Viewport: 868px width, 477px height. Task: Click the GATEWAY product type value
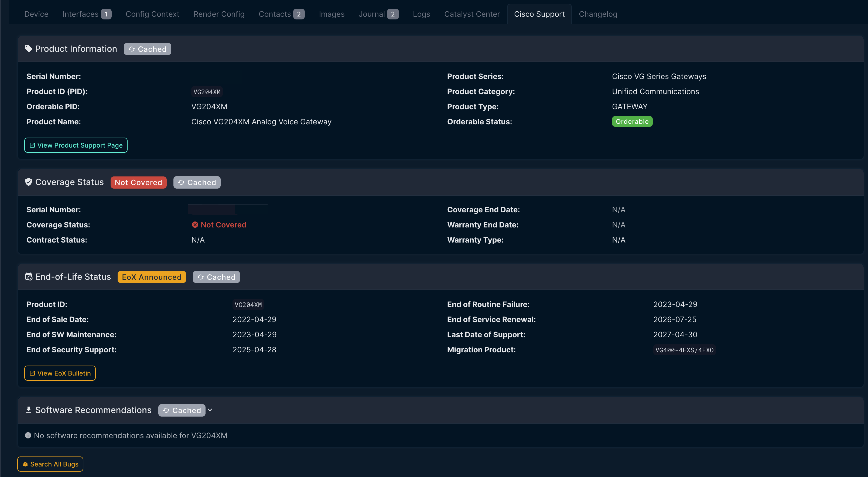[x=630, y=107]
